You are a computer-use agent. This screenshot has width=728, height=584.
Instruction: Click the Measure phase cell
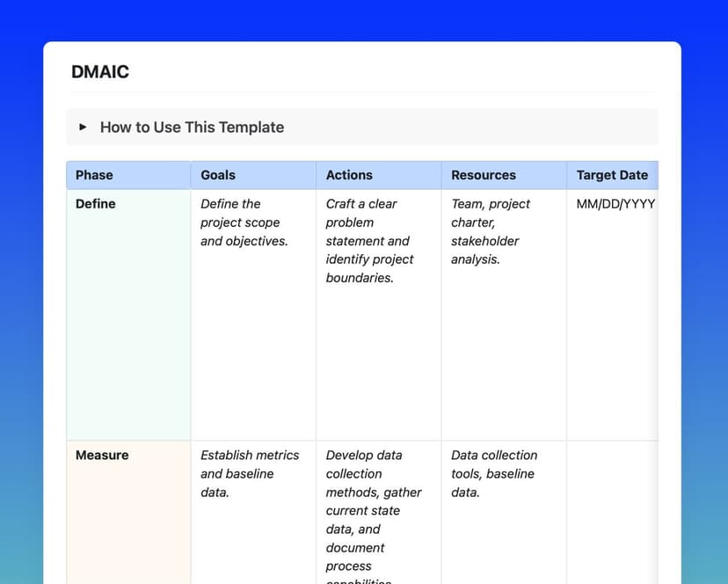(102, 455)
